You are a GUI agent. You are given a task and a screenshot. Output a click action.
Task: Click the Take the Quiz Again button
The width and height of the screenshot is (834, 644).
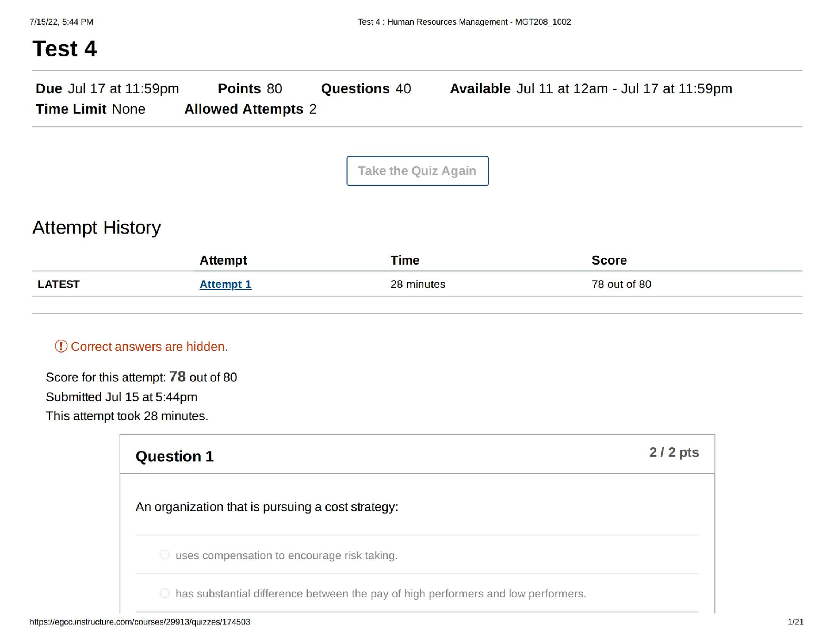click(x=417, y=171)
